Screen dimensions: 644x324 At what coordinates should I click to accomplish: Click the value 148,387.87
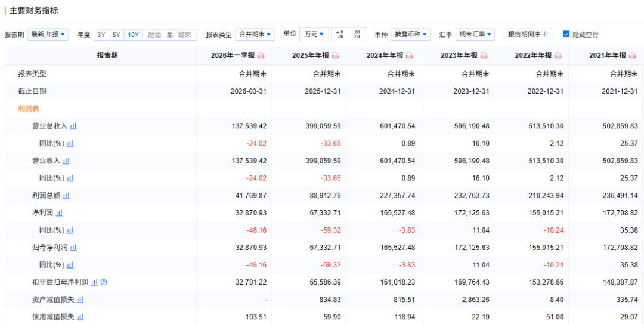pyautogui.click(x=621, y=282)
